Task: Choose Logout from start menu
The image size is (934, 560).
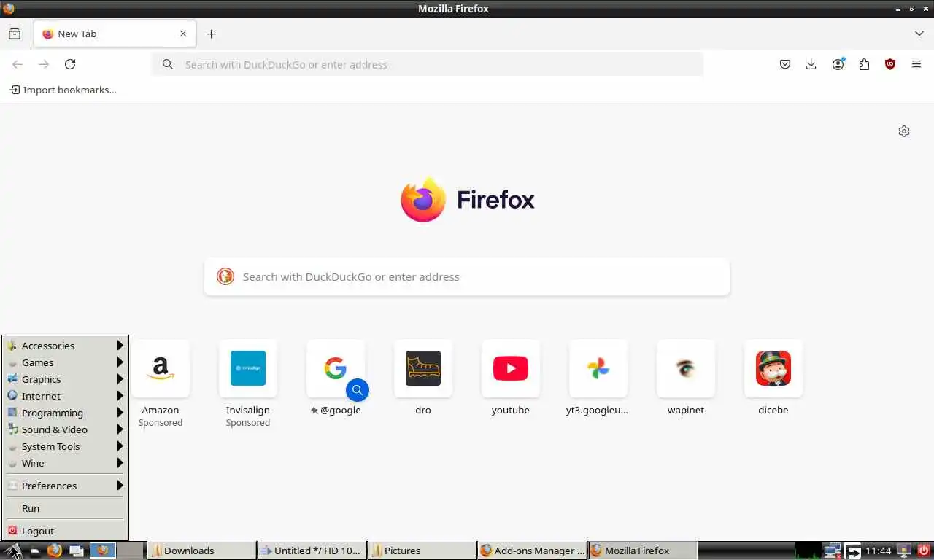Action: click(66, 531)
